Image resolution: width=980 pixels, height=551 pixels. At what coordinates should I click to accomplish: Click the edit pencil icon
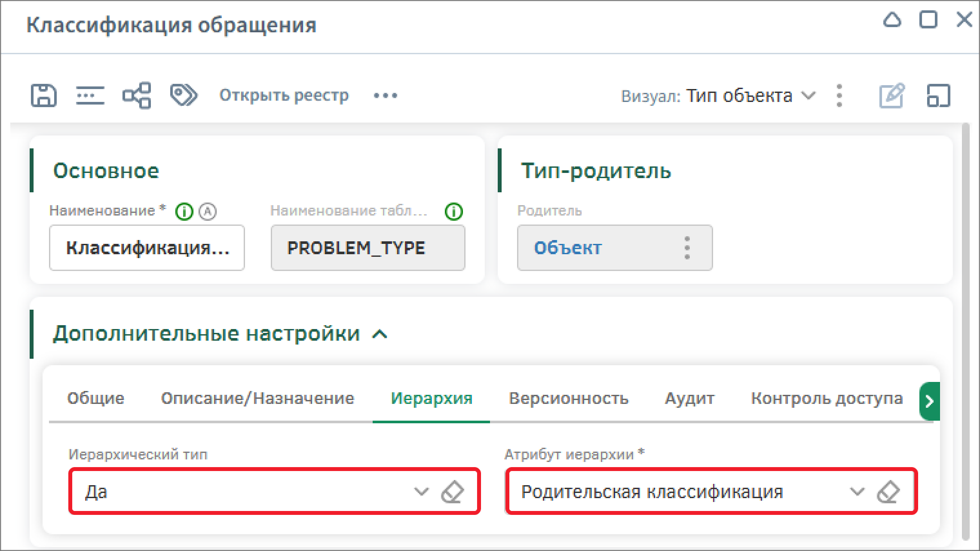892,95
